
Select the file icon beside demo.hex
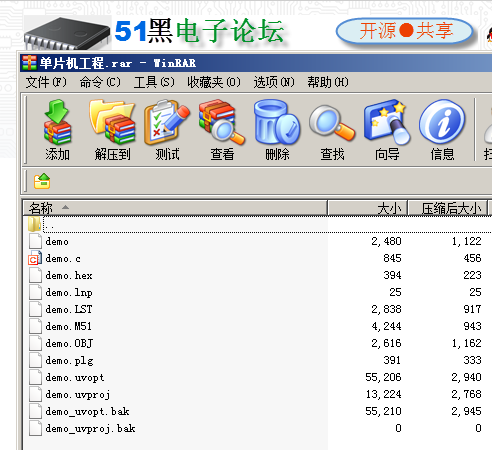(35, 275)
